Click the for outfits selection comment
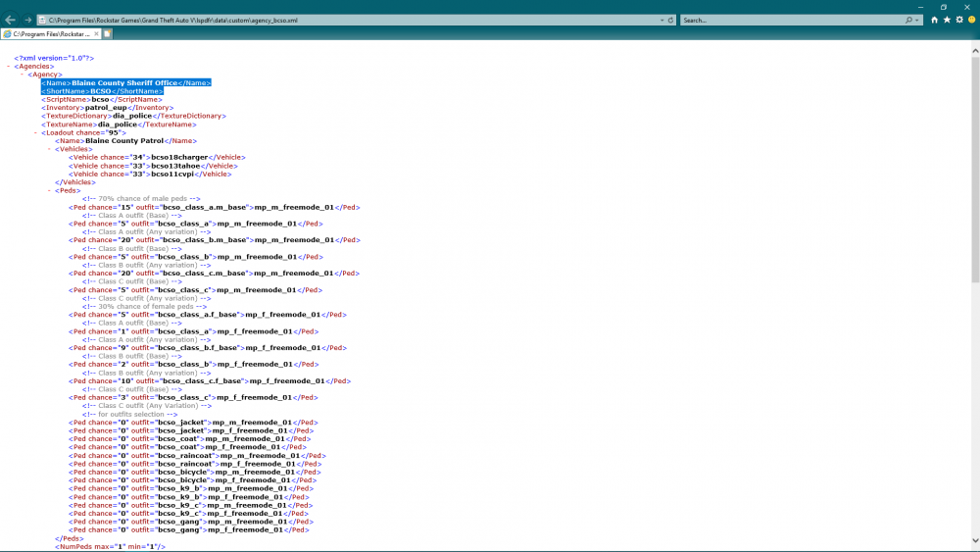Viewport: 980px width, 552px height. [x=129, y=414]
